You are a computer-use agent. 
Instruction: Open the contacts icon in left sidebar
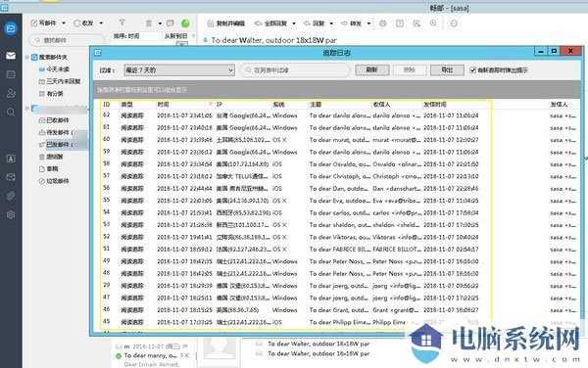[x=11, y=93]
